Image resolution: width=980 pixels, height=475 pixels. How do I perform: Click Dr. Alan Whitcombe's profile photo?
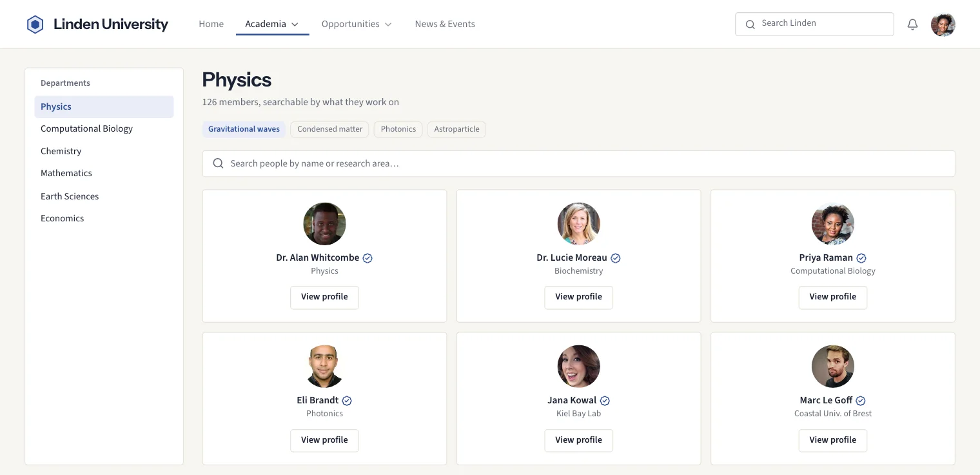pos(324,224)
